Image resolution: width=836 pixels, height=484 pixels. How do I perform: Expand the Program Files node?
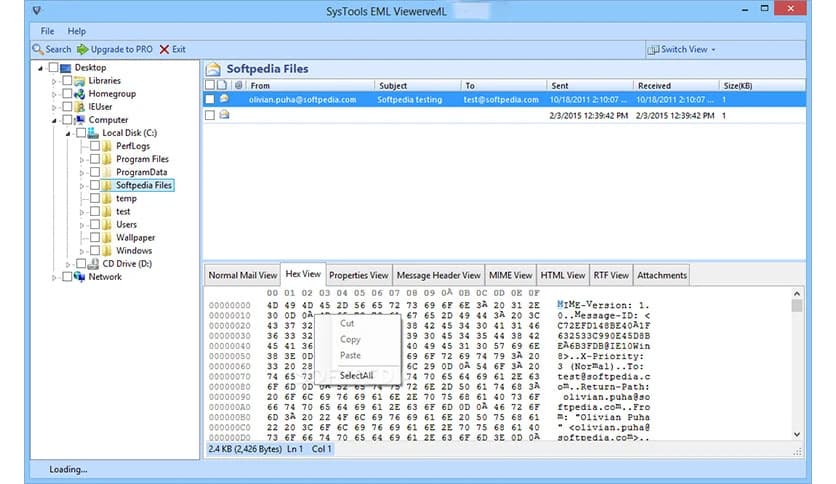82,159
